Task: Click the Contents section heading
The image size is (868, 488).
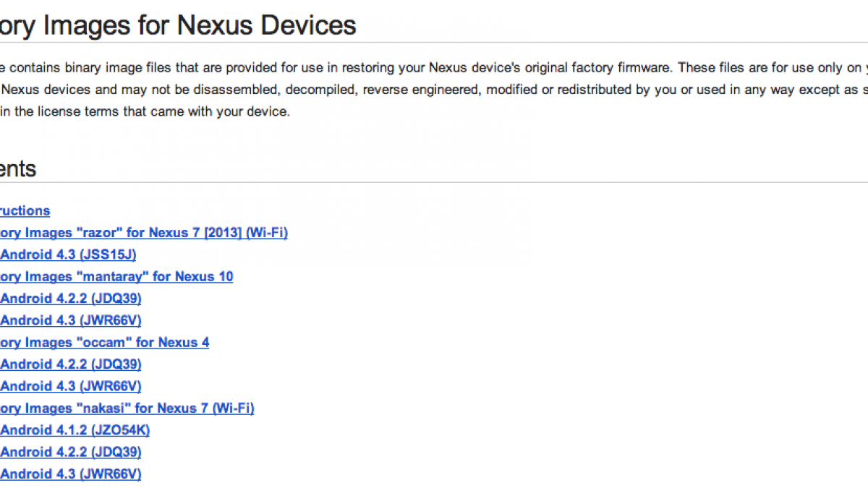Action: click(x=18, y=169)
